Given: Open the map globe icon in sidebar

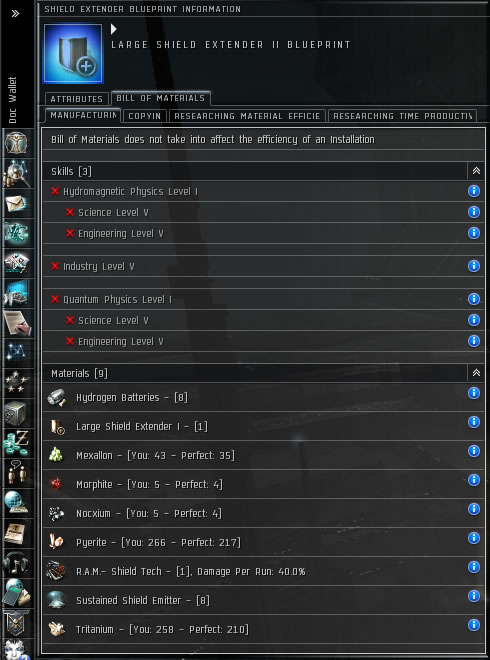Looking at the screenshot, I should coord(17,503).
